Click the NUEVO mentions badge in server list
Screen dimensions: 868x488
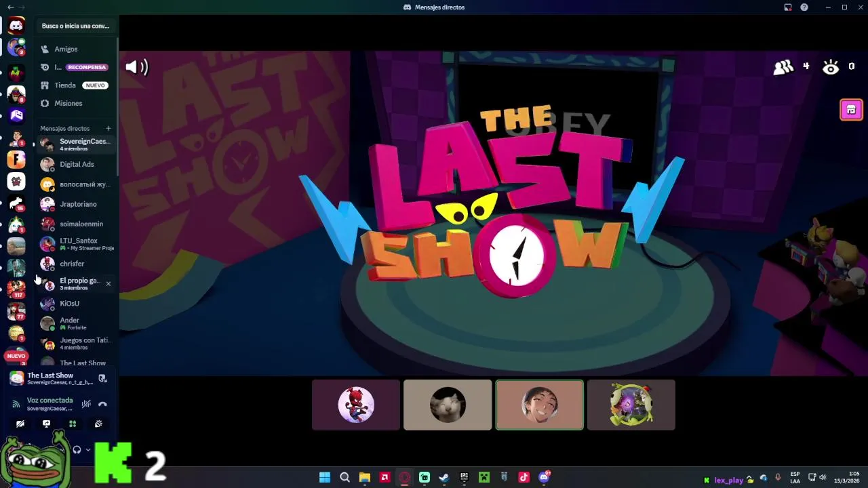click(16, 356)
